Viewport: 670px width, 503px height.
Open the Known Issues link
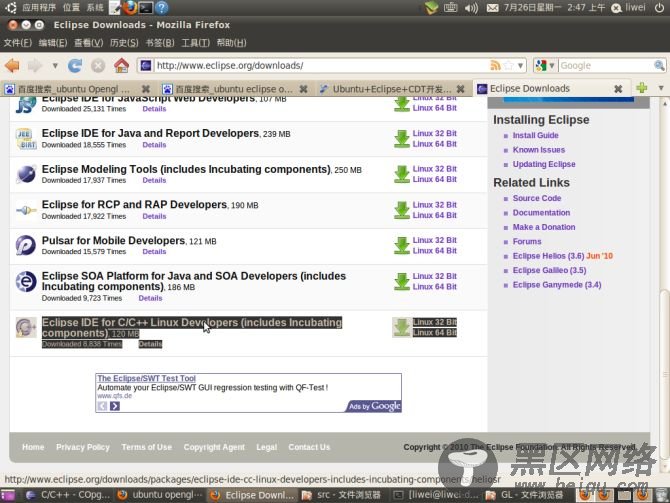pyautogui.click(x=539, y=150)
